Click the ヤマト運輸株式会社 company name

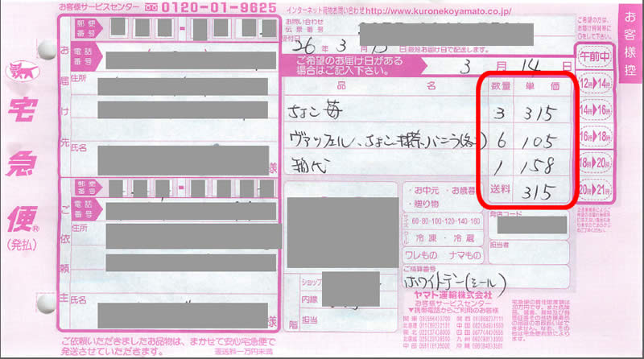[x=452, y=295]
